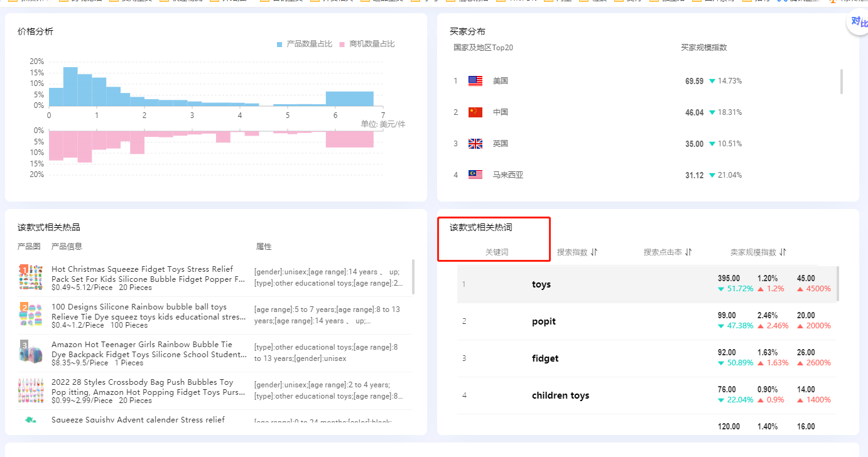Switch to the 对比 tab at top right
Viewport: 868px width, 457px height.
point(857,21)
